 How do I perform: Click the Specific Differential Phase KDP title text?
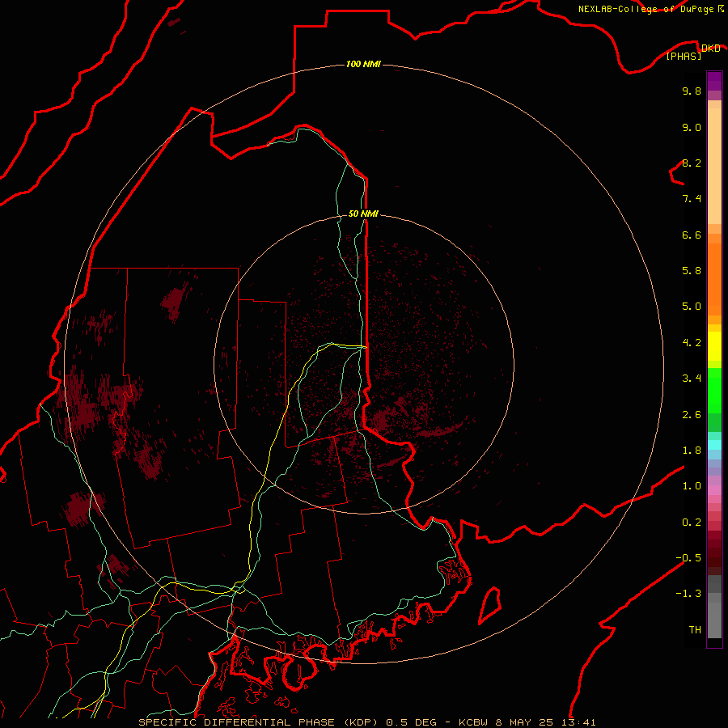(x=261, y=722)
